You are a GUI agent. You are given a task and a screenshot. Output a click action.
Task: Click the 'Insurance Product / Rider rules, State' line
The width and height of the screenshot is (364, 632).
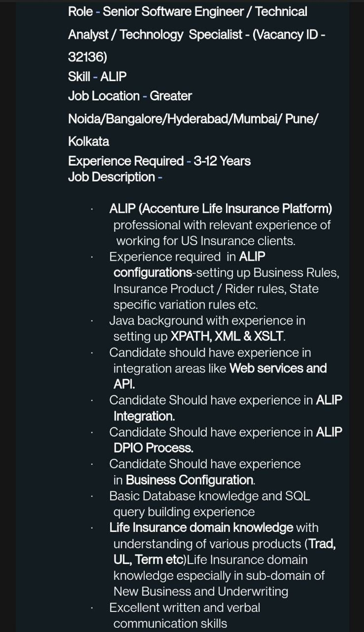[x=216, y=289]
